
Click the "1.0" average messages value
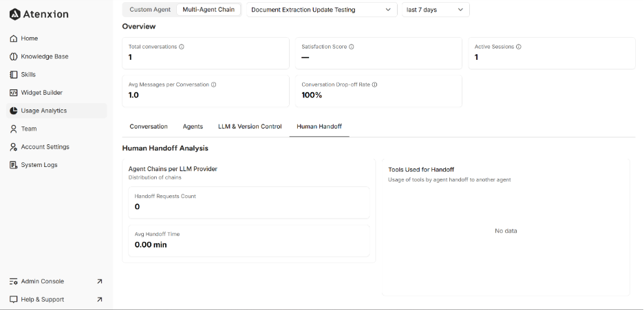pyautogui.click(x=133, y=95)
